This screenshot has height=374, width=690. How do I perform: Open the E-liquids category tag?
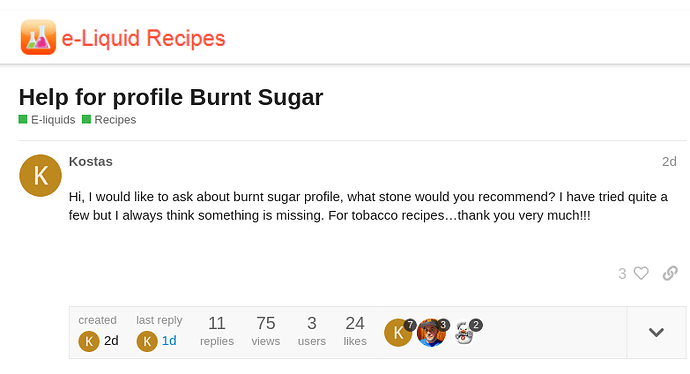47,120
